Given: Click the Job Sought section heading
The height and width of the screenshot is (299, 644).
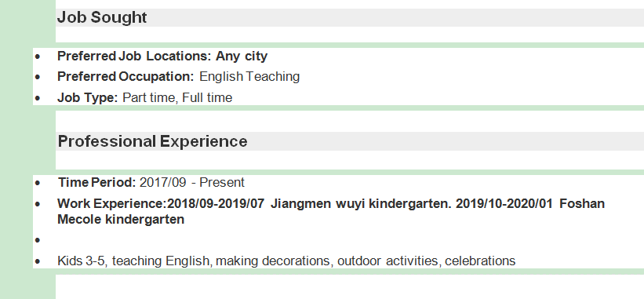Looking at the screenshot, I should pyautogui.click(x=102, y=18).
